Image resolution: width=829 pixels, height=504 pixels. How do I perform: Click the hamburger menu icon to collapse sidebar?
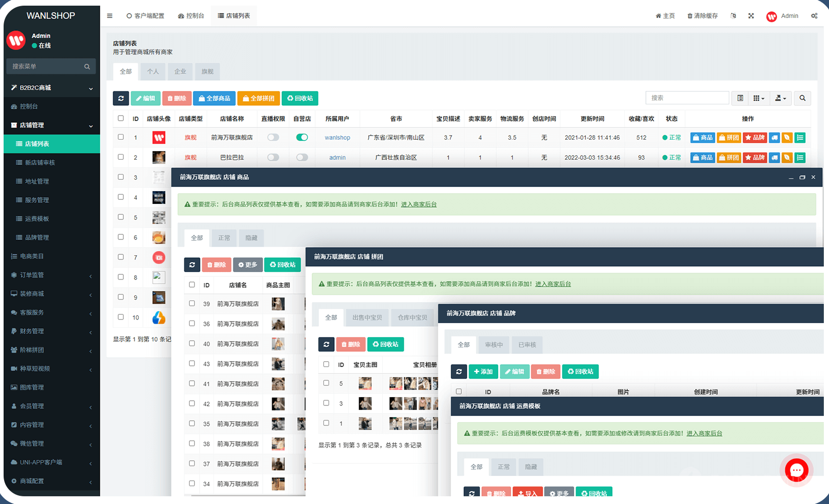pos(110,16)
